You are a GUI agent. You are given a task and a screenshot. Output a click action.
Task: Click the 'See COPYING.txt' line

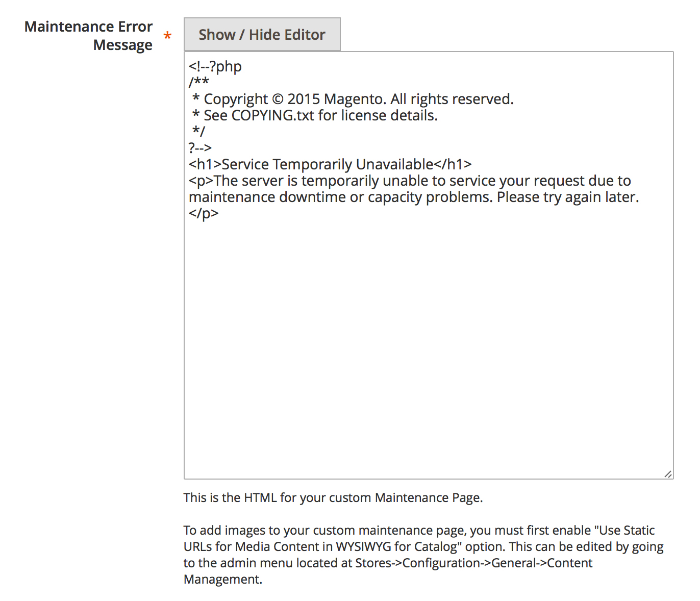[315, 115]
